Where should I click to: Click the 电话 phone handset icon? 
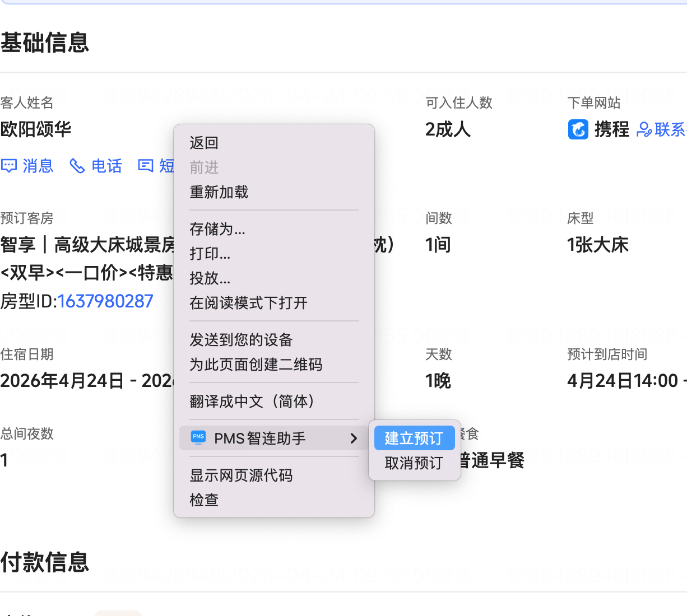tap(77, 166)
